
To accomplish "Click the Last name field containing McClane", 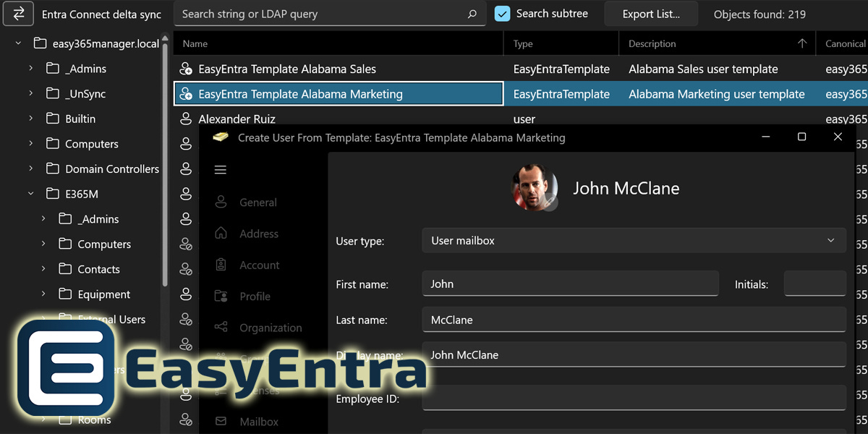I will [x=634, y=319].
